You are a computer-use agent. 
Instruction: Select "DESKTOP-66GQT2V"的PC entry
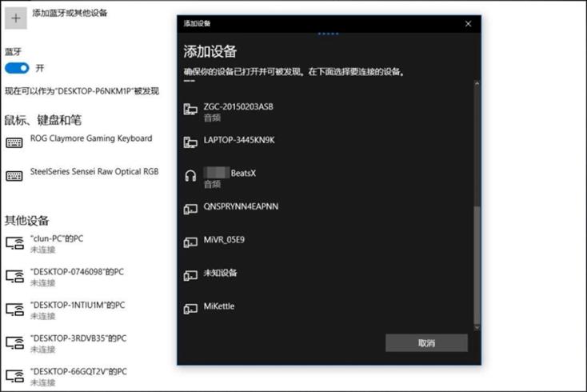[x=78, y=372]
